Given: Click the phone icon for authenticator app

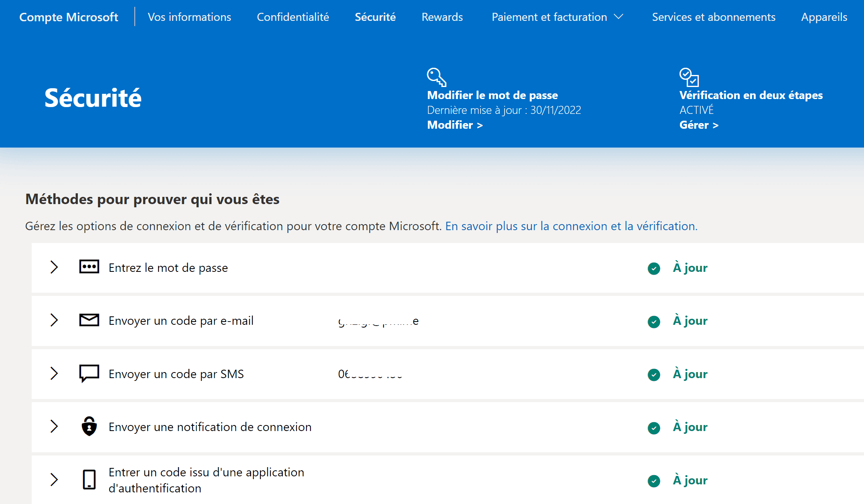Looking at the screenshot, I should (x=89, y=480).
